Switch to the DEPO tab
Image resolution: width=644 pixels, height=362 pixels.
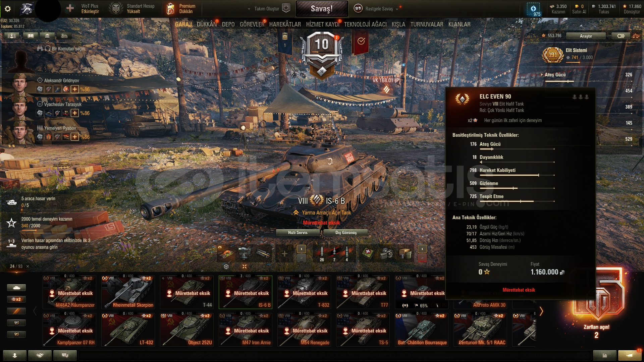click(228, 24)
